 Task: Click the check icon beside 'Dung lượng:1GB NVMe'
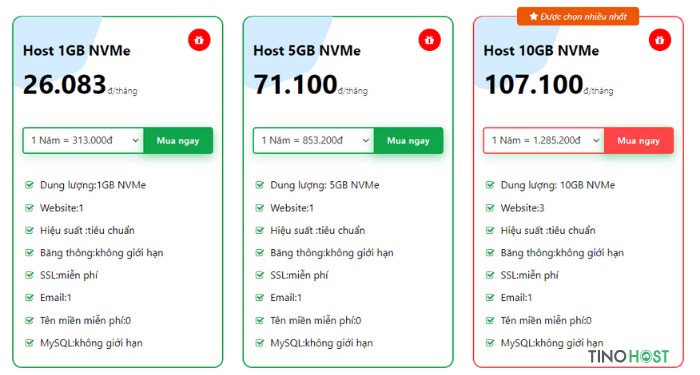tap(29, 185)
